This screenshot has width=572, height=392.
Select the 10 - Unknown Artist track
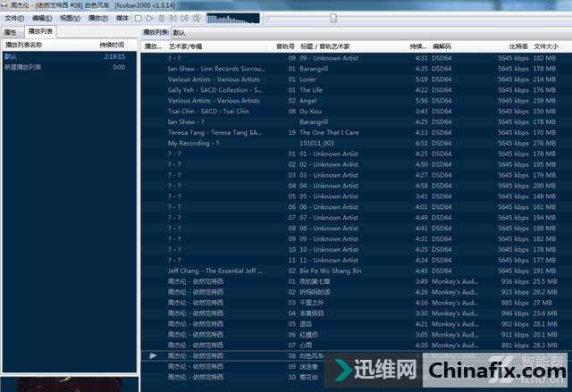click(356, 249)
